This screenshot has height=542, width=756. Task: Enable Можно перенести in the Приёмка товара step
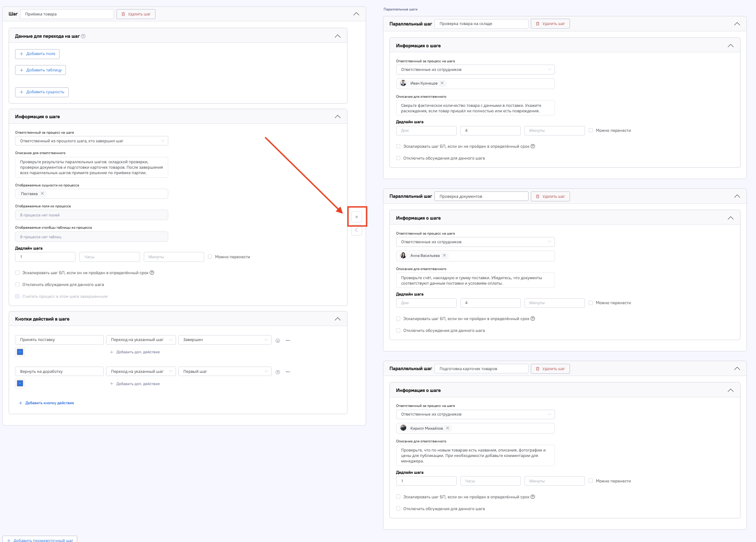coord(210,257)
